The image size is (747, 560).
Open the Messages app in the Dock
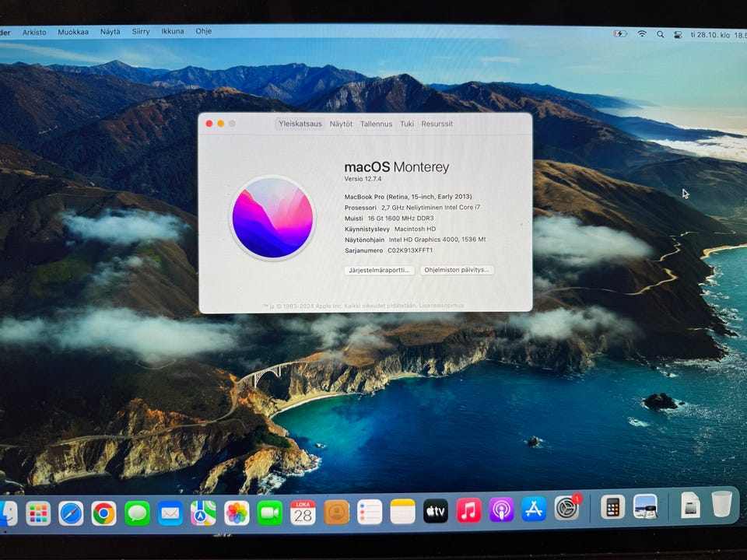tap(137, 513)
